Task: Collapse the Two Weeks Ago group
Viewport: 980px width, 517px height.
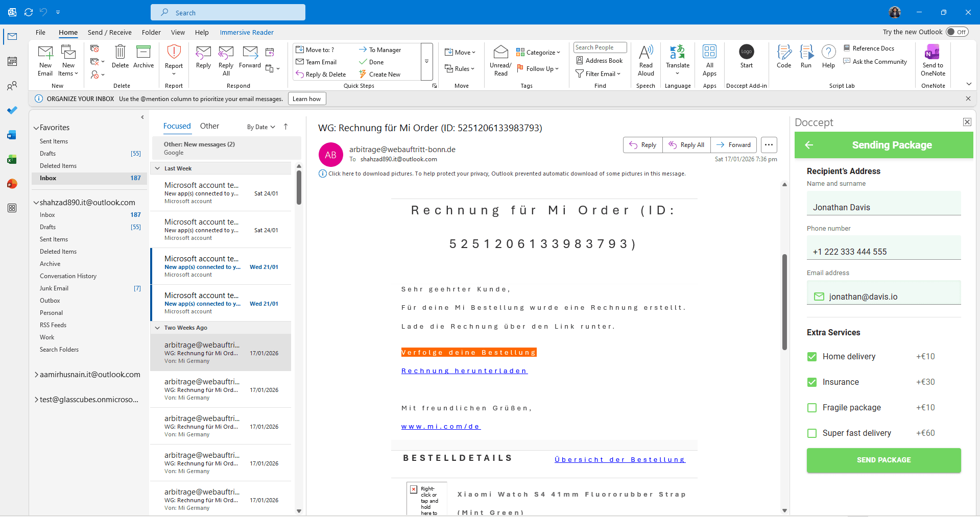Action: pos(157,328)
